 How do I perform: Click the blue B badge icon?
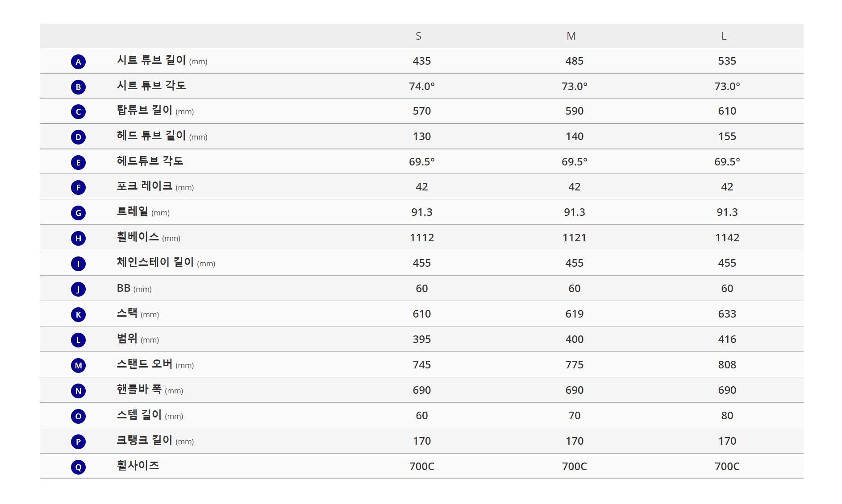pos(78,87)
